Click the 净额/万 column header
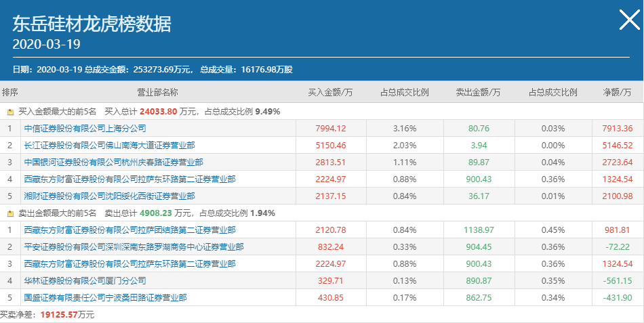Viewport: 644px width, 323px height. coord(617,92)
